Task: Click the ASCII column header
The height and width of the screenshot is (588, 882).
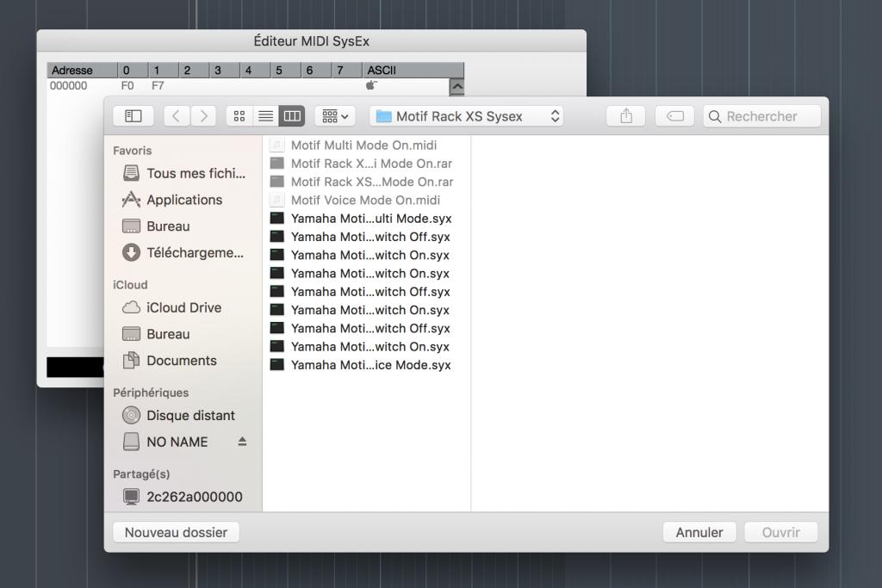Action: point(413,71)
